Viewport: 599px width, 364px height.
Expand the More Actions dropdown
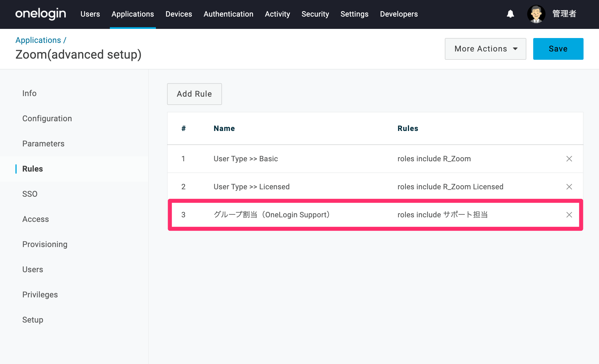click(x=485, y=49)
